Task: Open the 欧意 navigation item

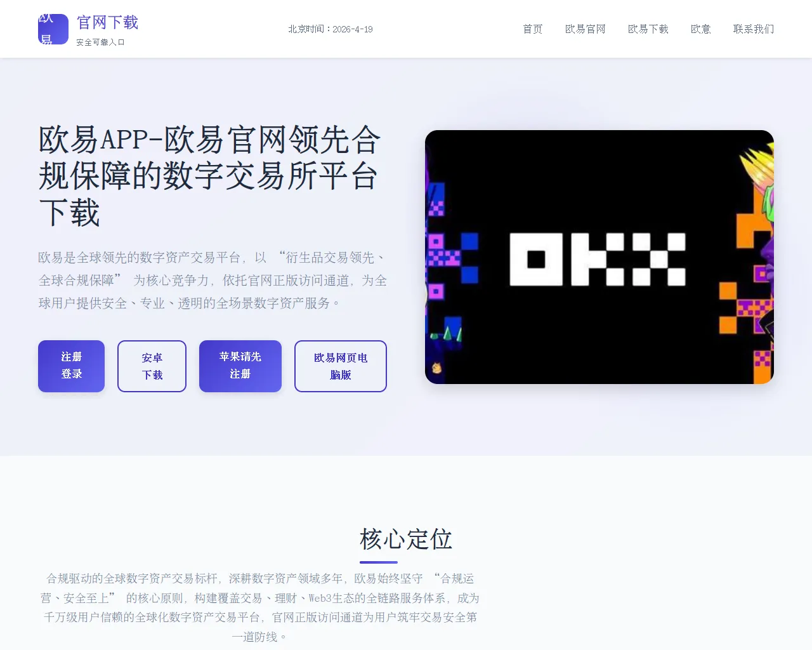Action: click(x=701, y=29)
